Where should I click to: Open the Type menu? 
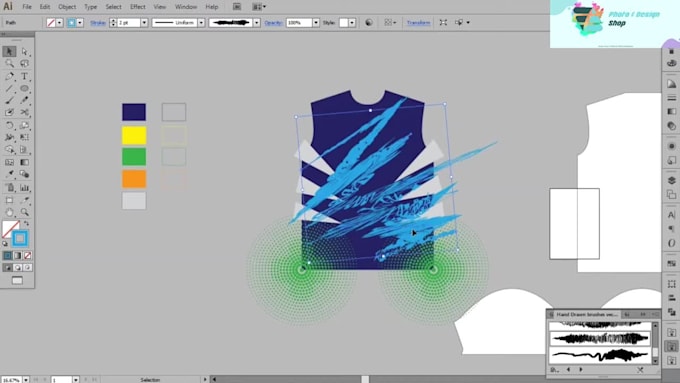(91, 7)
